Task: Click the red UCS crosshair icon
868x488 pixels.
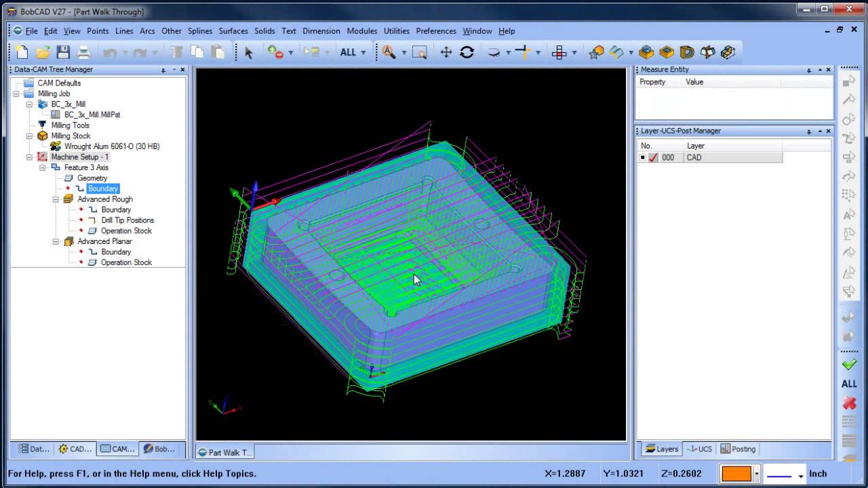Action: click(559, 52)
